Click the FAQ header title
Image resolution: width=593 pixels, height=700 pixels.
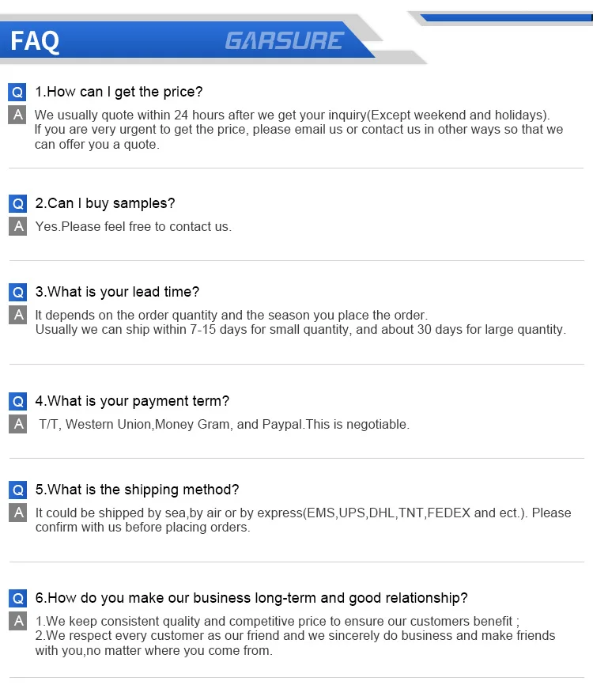pos(35,41)
